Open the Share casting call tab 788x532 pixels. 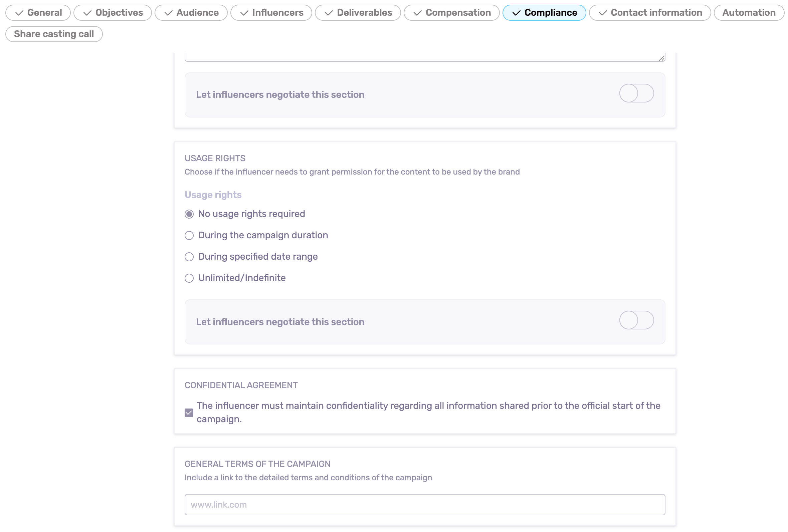[x=54, y=34]
